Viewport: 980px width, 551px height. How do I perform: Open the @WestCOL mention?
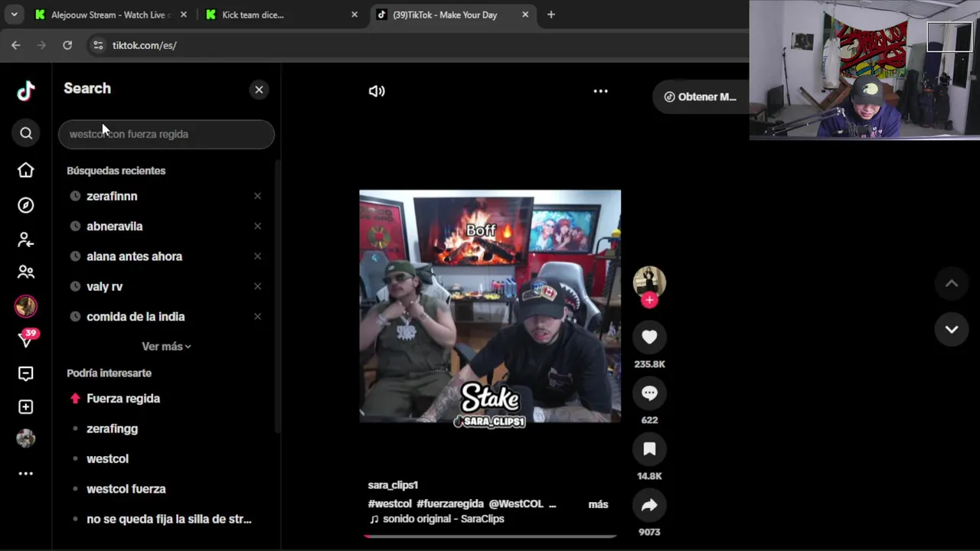tap(516, 504)
